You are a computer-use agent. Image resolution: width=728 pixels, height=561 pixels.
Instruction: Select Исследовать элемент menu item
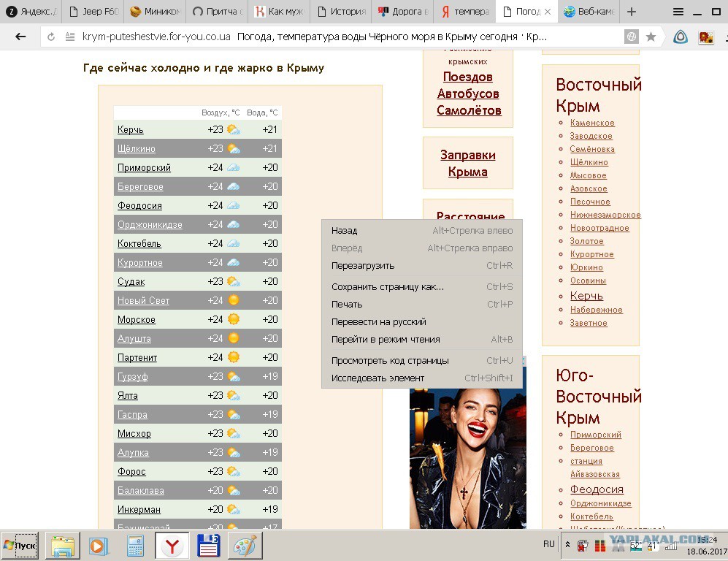(x=421, y=378)
